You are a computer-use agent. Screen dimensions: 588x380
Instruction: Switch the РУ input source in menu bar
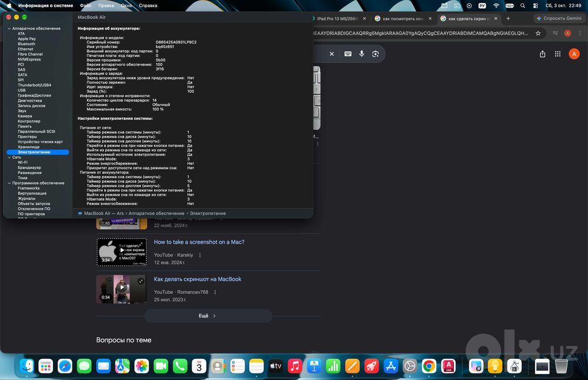click(482, 6)
